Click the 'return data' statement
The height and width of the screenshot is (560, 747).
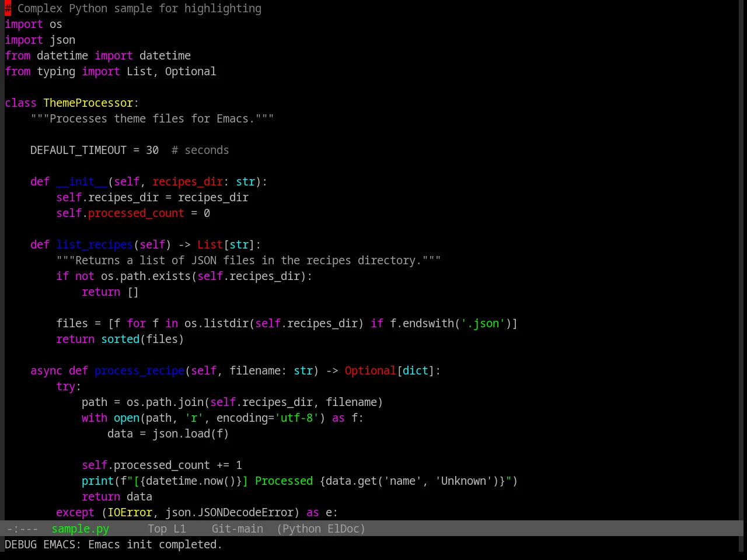[117, 496]
